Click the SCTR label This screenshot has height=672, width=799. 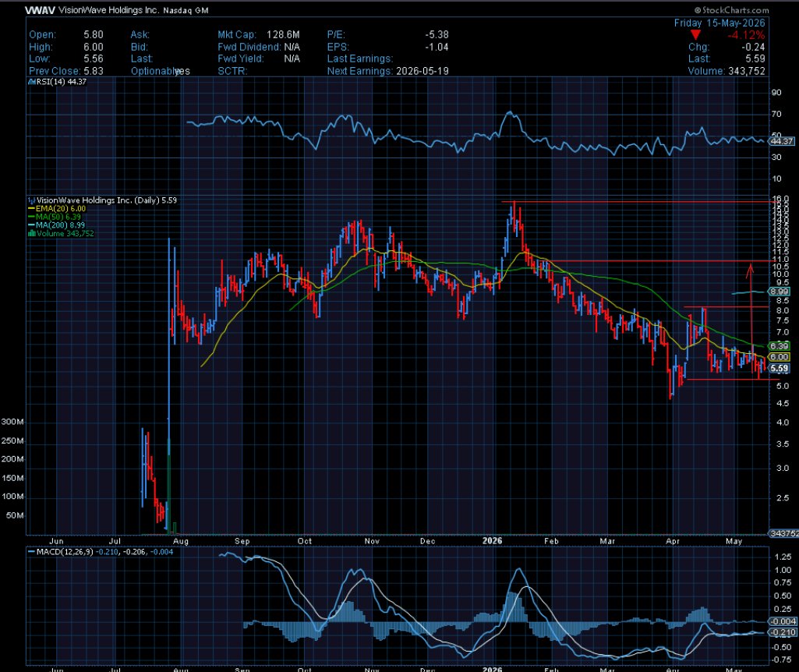[x=232, y=71]
